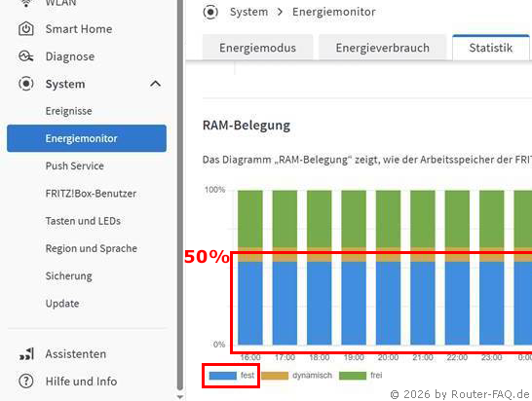Click System in breadcrumb

pyautogui.click(x=248, y=12)
